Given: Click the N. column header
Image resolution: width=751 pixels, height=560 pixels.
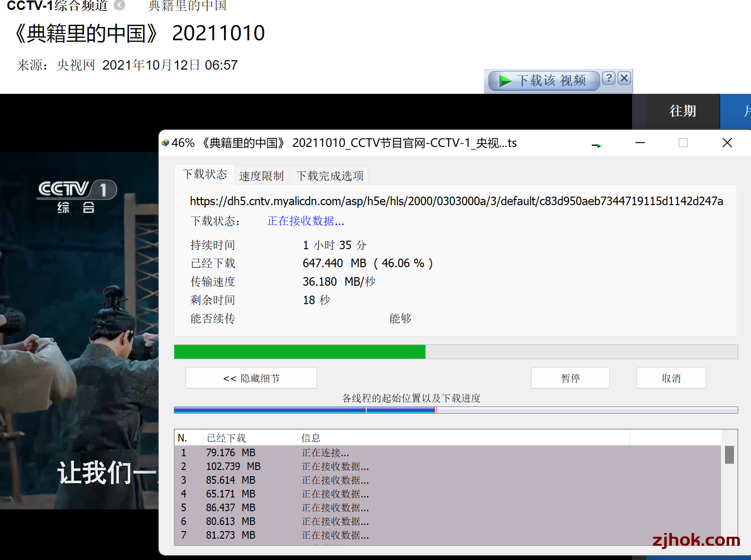Looking at the screenshot, I should (189, 438).
